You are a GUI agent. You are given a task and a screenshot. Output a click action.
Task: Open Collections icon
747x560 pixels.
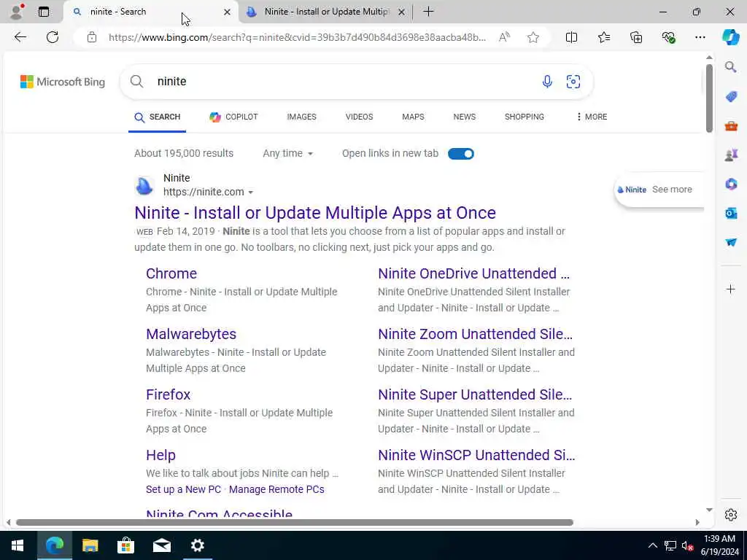tap(636, 37)
